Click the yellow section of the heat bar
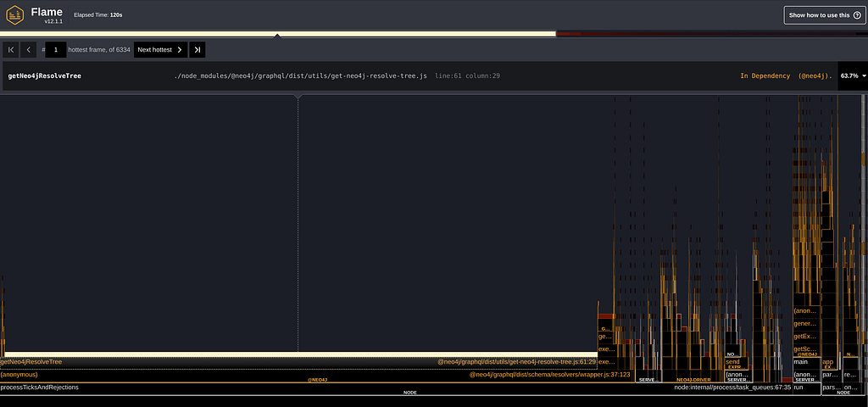The width and height of the screenshot is (868, 407). (x=277, y=34)
